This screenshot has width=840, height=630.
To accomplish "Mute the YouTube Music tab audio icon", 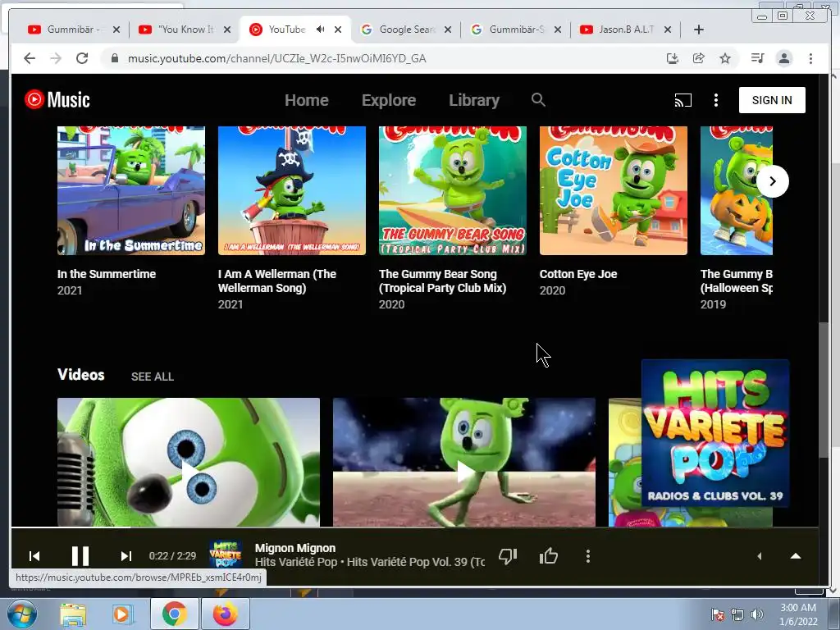I will (320, 30).
